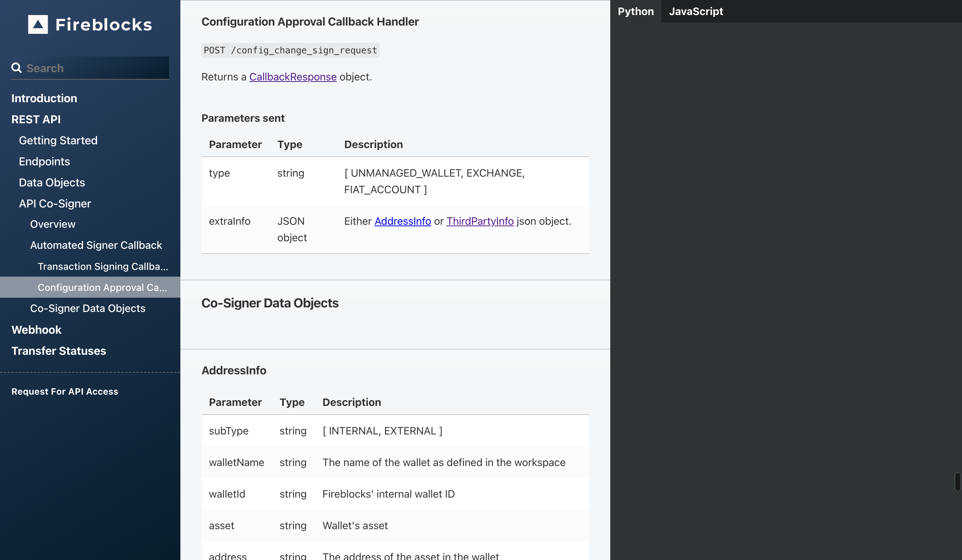The width and height of the screenshot is (962, 560).
Task: Open the Getting Started page
Action: coord(58,140)
